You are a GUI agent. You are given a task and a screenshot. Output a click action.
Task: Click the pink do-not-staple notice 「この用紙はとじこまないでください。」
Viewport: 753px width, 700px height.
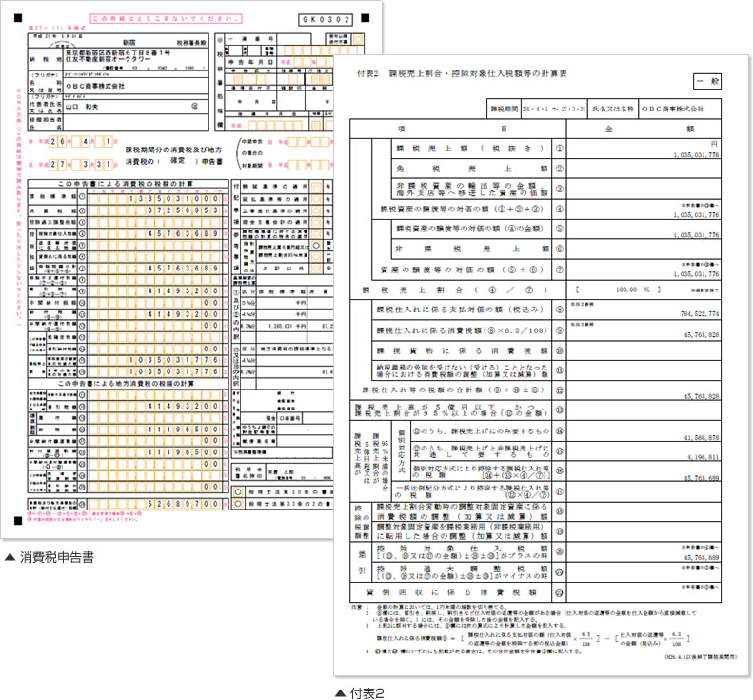click(166, 19)
